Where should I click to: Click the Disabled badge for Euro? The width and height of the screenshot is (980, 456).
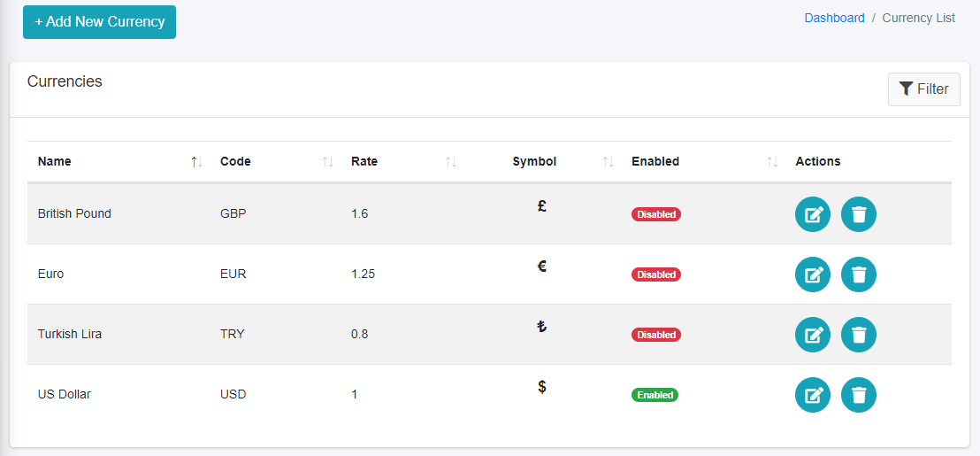(655, 274)
